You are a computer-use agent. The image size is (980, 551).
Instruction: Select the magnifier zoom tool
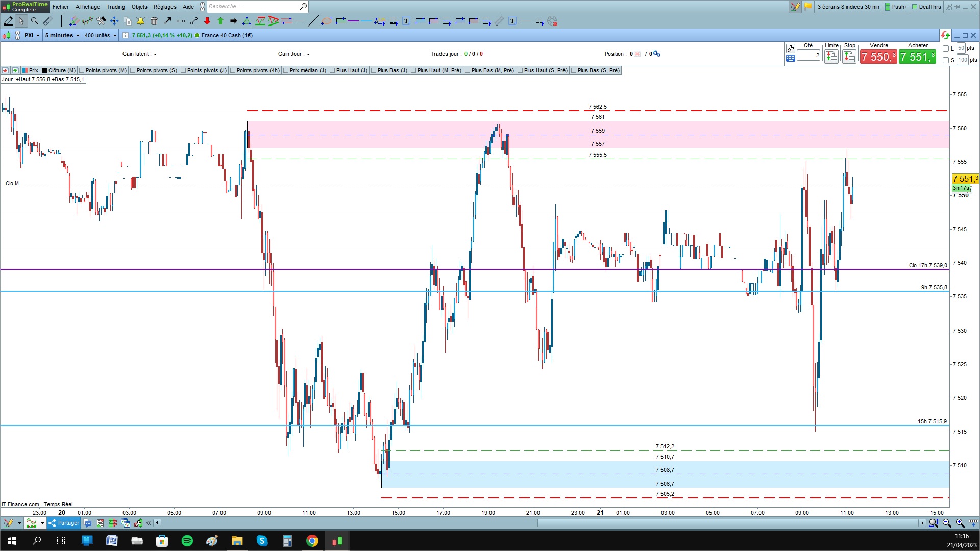34,21
